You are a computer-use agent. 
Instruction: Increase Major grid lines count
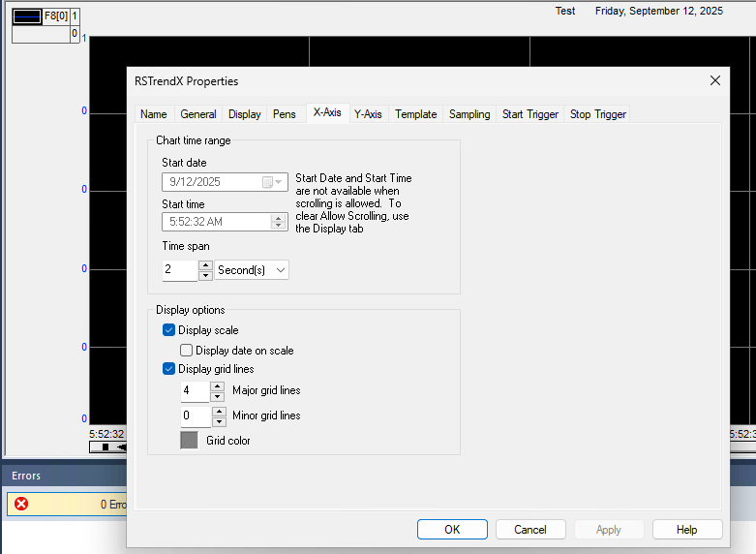pyautogui.click(x=217, y=385)
